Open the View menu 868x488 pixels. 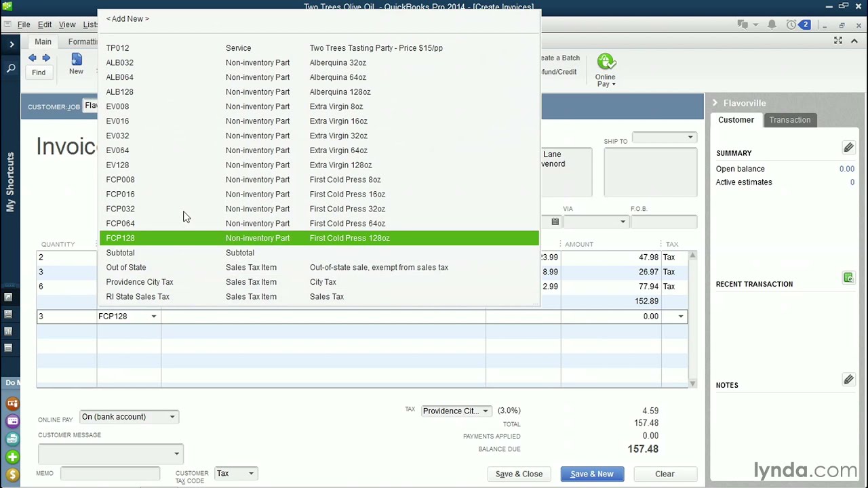[x=67, y=24]
